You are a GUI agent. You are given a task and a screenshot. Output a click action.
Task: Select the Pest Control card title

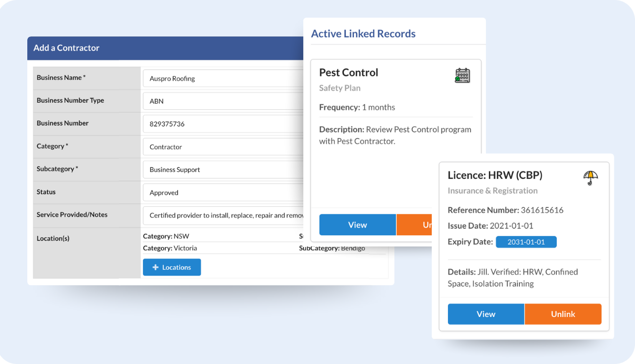coord(348,73)
